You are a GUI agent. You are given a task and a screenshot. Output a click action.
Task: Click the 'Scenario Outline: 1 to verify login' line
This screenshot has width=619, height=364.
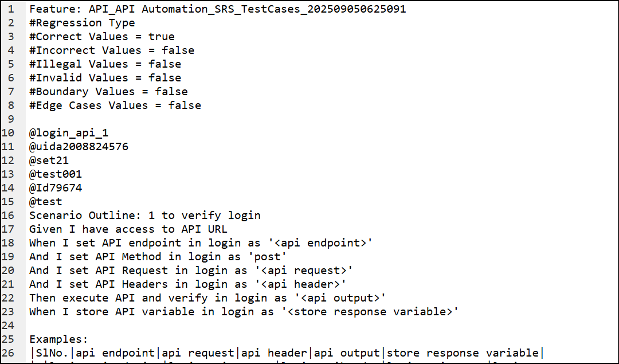click(145, 216)
